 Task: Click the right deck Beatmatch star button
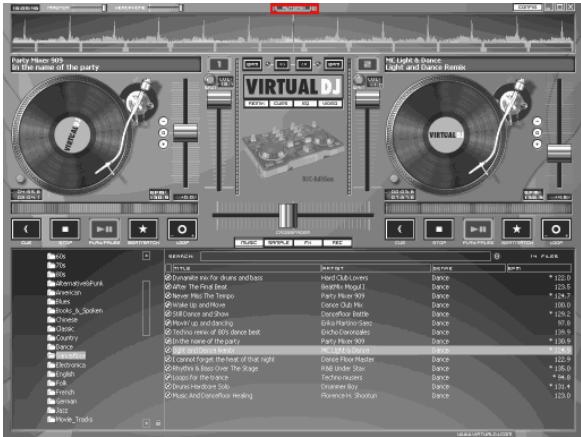click(x=517, y=229)
